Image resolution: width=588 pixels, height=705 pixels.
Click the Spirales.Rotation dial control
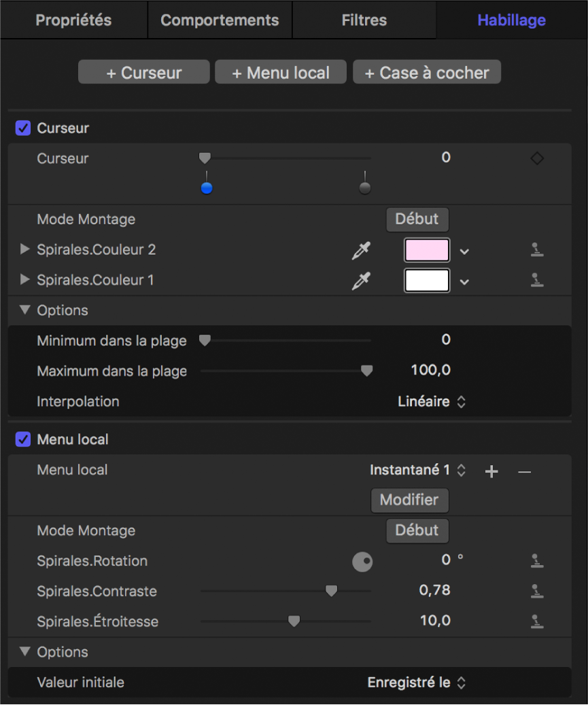[362, 562]
